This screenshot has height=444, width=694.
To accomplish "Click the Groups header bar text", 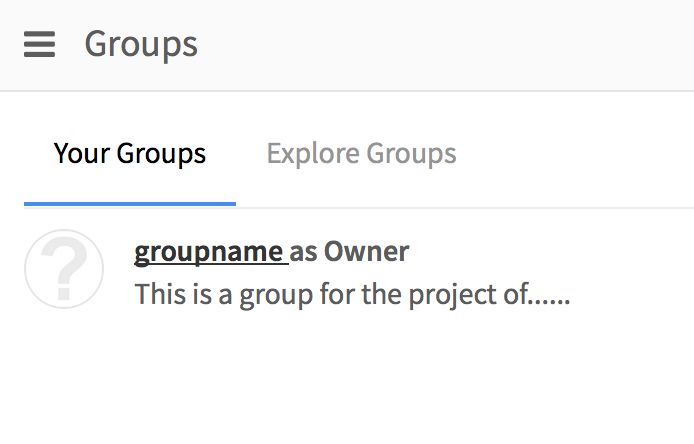I will tap(141, 45).
